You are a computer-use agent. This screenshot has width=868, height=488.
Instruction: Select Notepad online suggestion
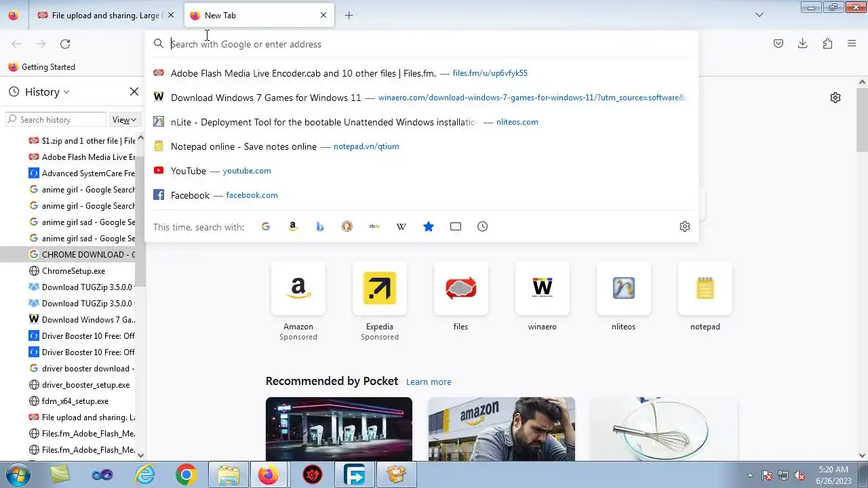tap(421, 146)
